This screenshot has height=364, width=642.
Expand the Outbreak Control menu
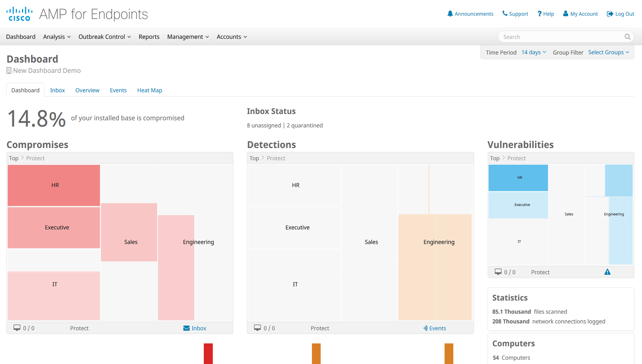click(105, 37)
